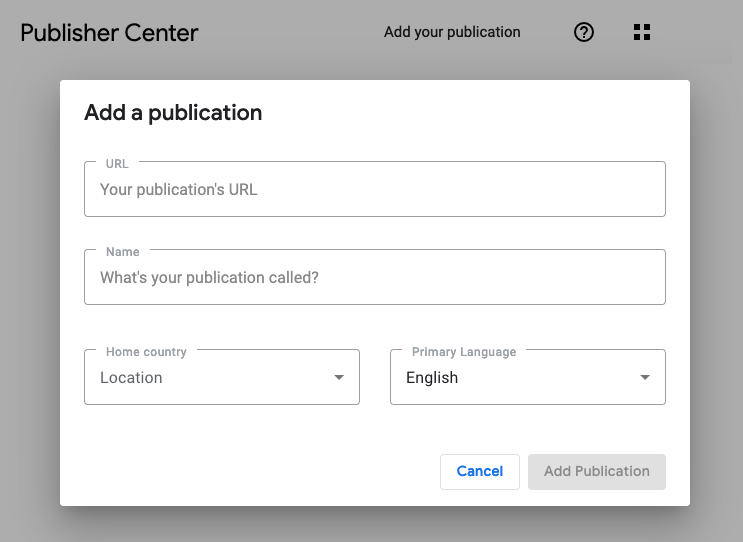Click into the publication Name field
Screen dimensions: 743x542
click(374, 277)
